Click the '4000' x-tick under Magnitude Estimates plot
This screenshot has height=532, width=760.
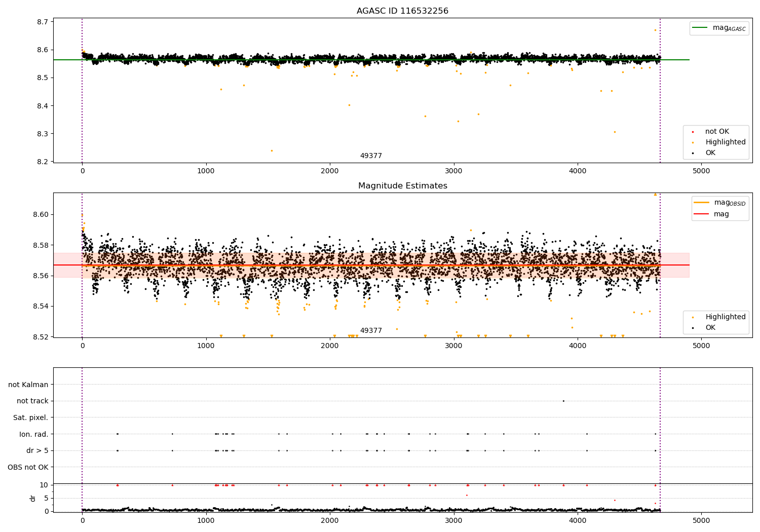tap(578, 346)
